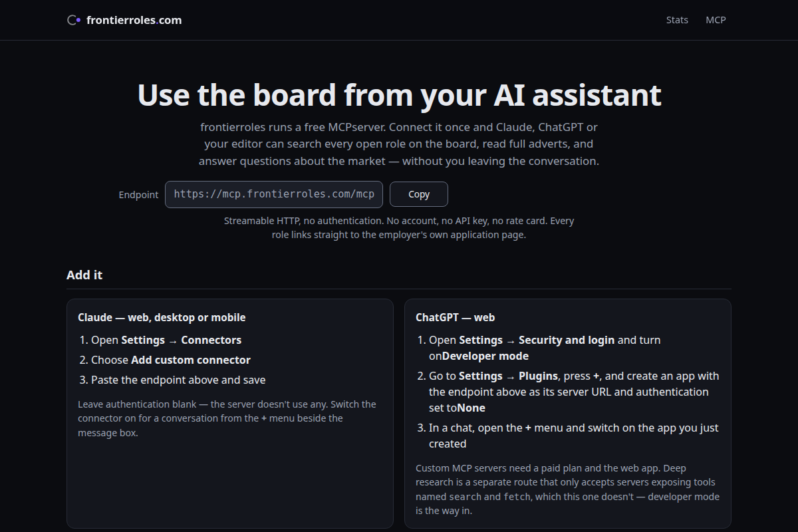Image resolution: width=798 pixels, height=532 pixels.
Task: Click the intro paragraph starting "frontierroles runs a free"
Action: point(399,144)
